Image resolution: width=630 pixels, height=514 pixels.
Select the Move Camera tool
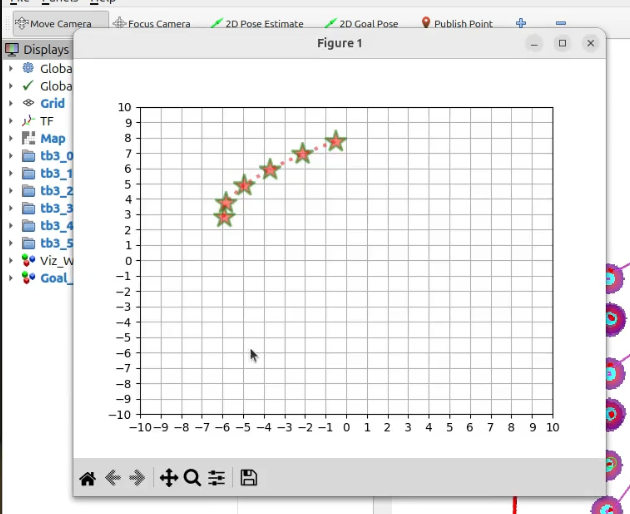(x=55, y=23)
